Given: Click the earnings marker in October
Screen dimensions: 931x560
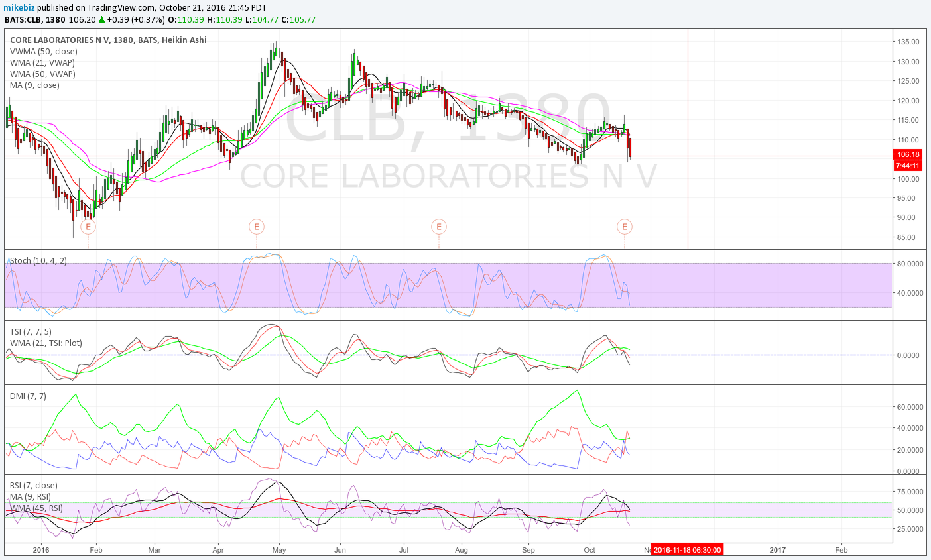Looking at the screenshot, I should click(x=625, y=227).
